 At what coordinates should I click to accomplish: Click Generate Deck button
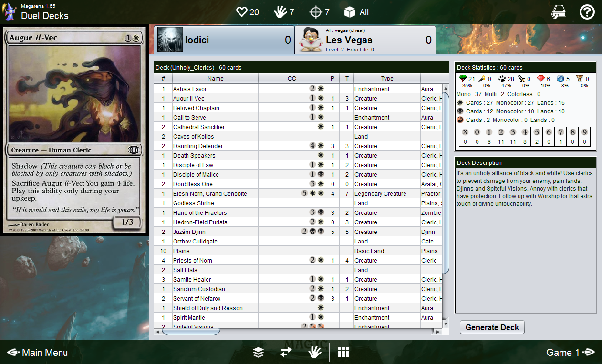(x=492, y=327)
